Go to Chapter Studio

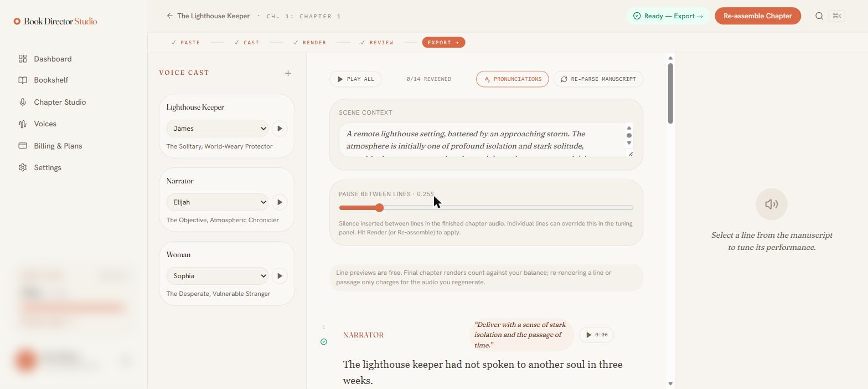[60, 102]
